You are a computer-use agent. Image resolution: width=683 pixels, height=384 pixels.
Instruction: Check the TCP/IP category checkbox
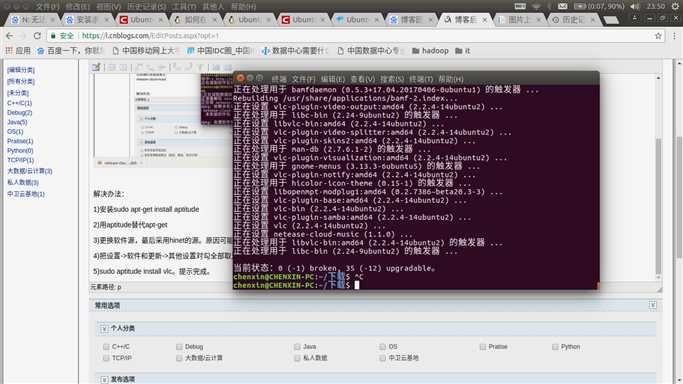pyautogui.click(x=106, y=358)
